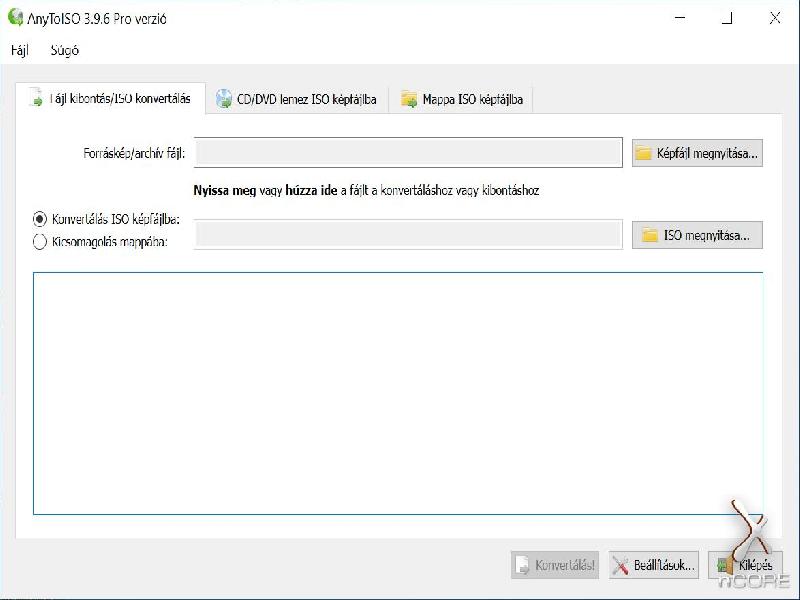Screen dimensions: 800x600
Task: Switch to CD/DVD lemez ISO képfájlba tab
Action: coord(296,99)
